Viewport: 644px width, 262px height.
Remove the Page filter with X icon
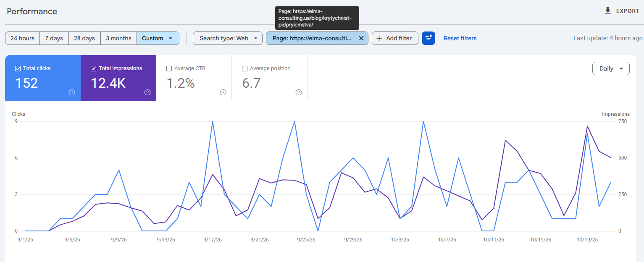pyautogui.click(x=361, y=38)
